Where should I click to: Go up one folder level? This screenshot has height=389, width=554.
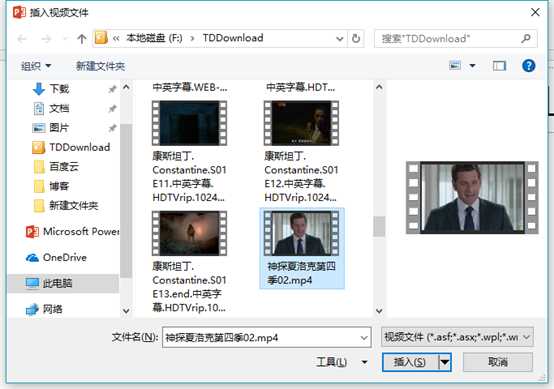pos(82,38)
